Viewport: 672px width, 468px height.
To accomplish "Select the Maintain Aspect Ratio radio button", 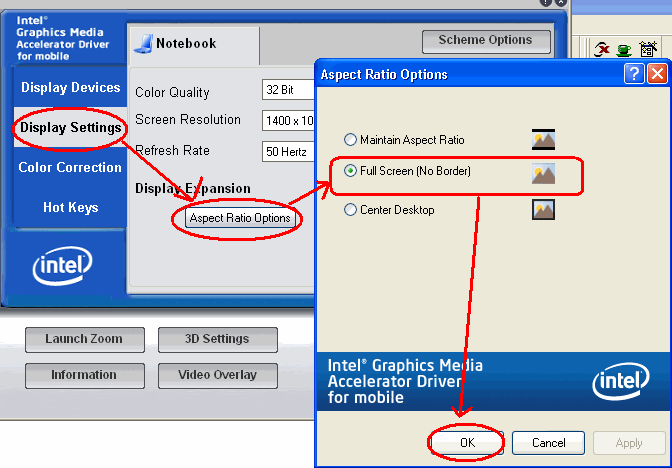I will point(350,140).
